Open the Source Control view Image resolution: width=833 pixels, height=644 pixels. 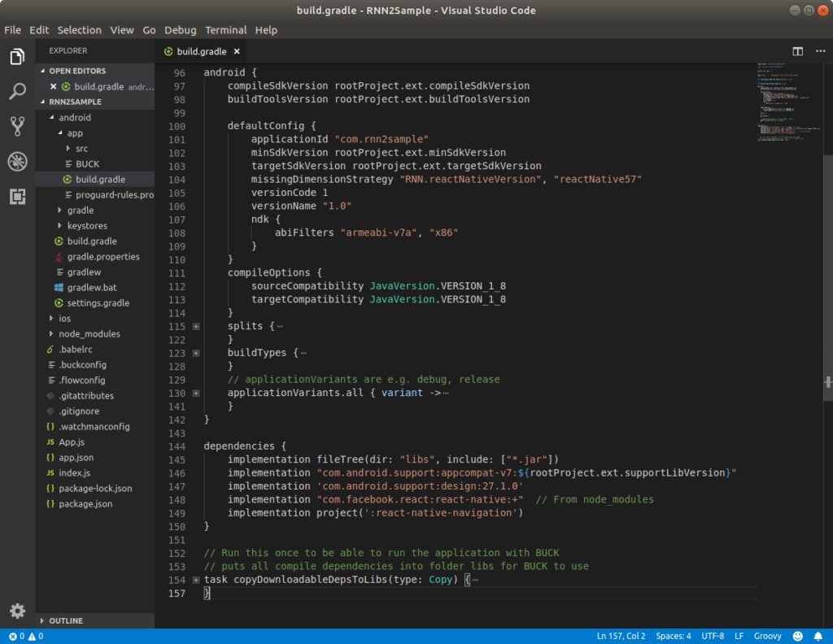coord(17,126)
